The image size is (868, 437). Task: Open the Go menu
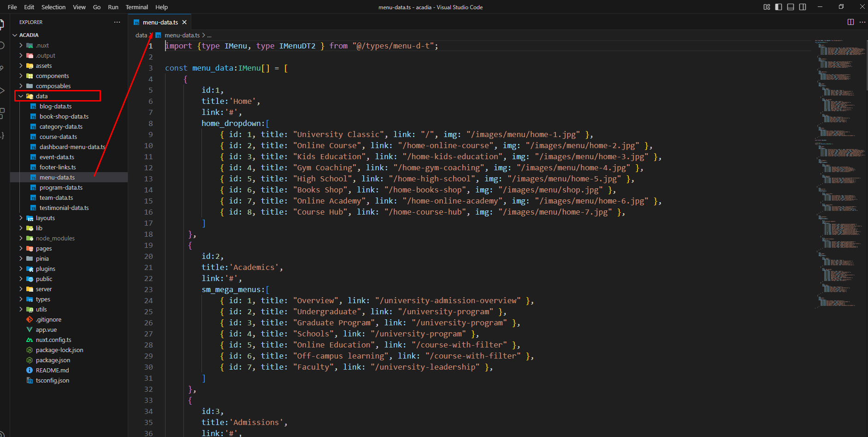(x=97, y=7)
